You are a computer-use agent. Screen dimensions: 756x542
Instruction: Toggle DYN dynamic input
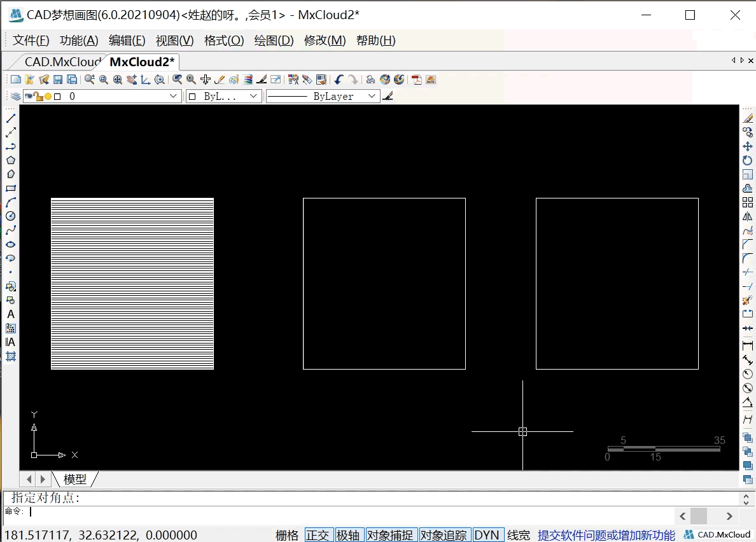click(487, 535)
